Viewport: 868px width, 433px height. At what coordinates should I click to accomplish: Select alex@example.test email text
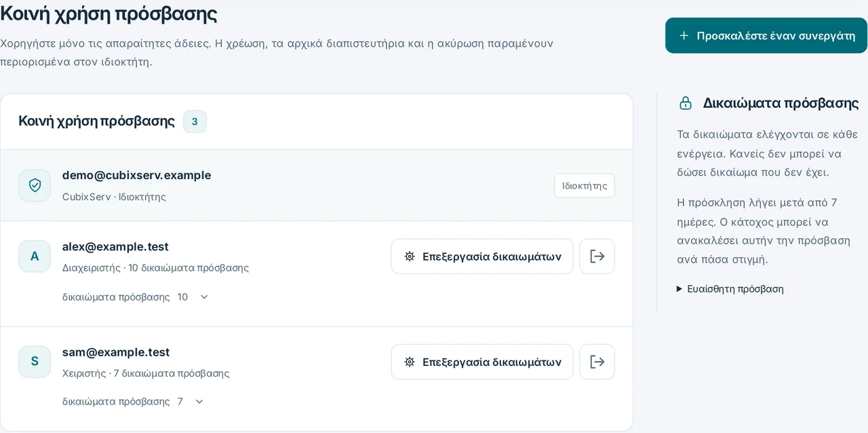pyautogui.click(x=115, y=246)
